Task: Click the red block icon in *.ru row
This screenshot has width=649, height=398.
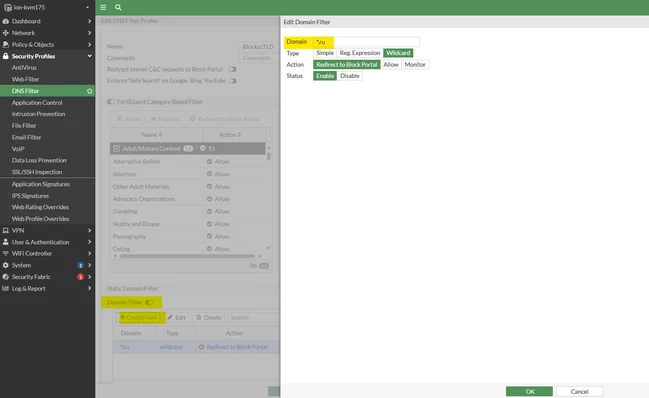Action: pyautogui.click(x=202, y=347)
